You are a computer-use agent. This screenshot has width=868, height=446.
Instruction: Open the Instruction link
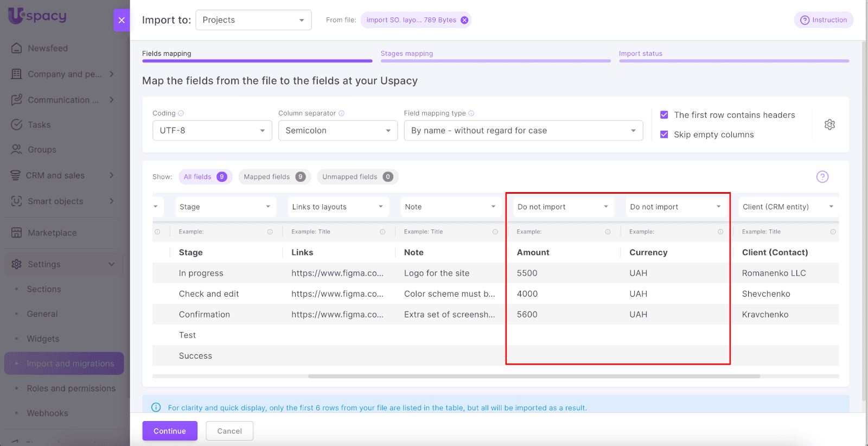(x=824, y=20)
